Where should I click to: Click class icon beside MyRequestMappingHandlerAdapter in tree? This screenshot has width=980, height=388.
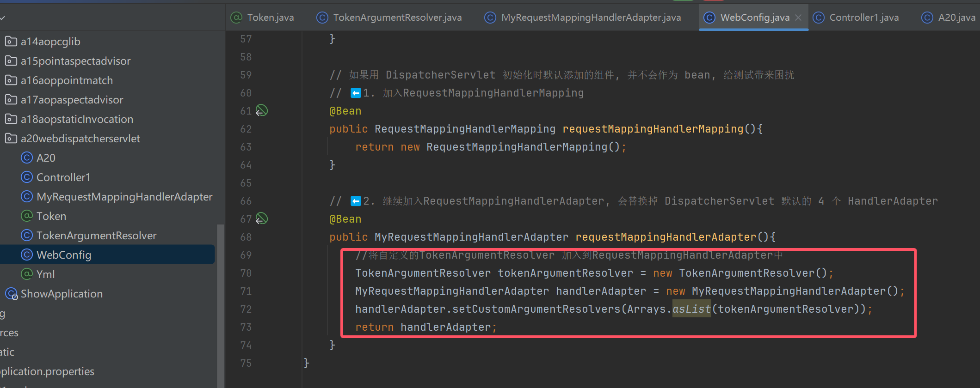[27, 197]
